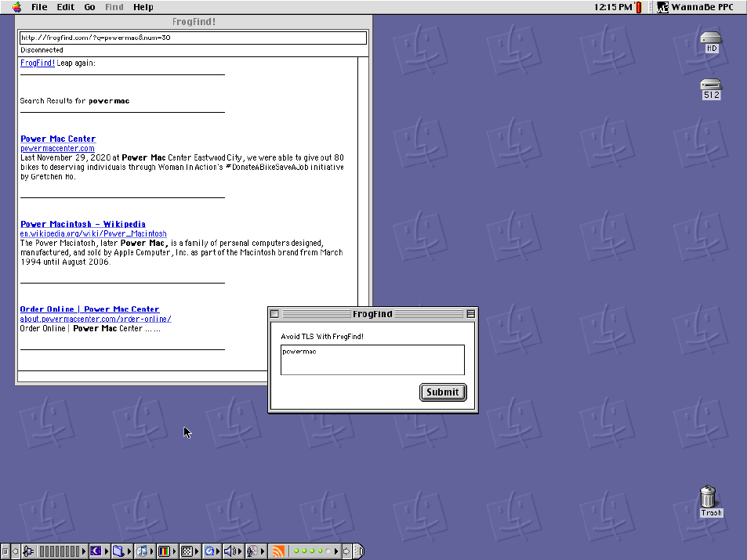Expand the iTunes module arrow

coord(151,551)
